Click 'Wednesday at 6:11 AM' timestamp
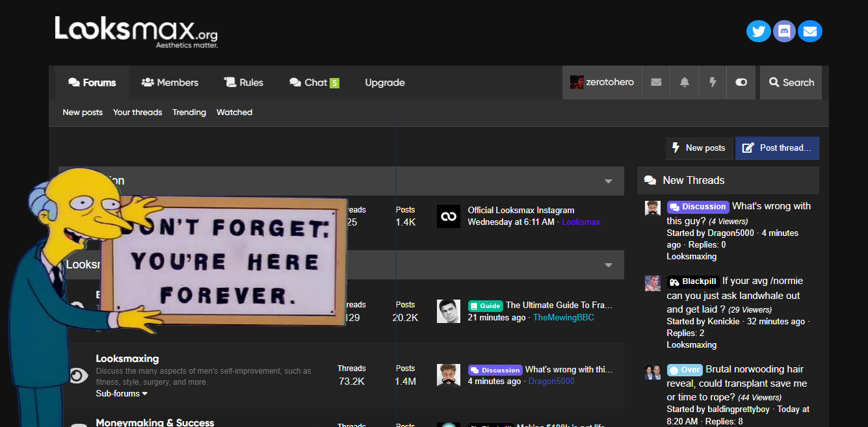The height and width of the screenshot is (427, 868). tap(511, 222)
